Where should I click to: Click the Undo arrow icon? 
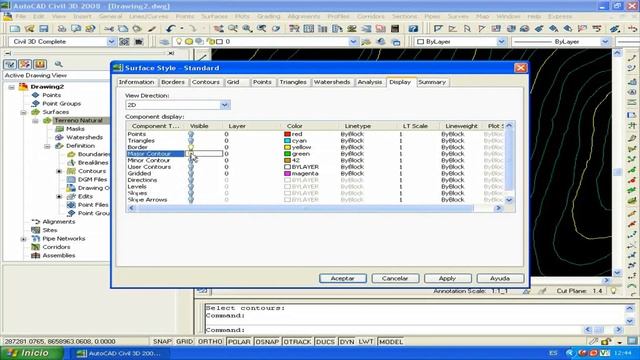click(171, 29)
